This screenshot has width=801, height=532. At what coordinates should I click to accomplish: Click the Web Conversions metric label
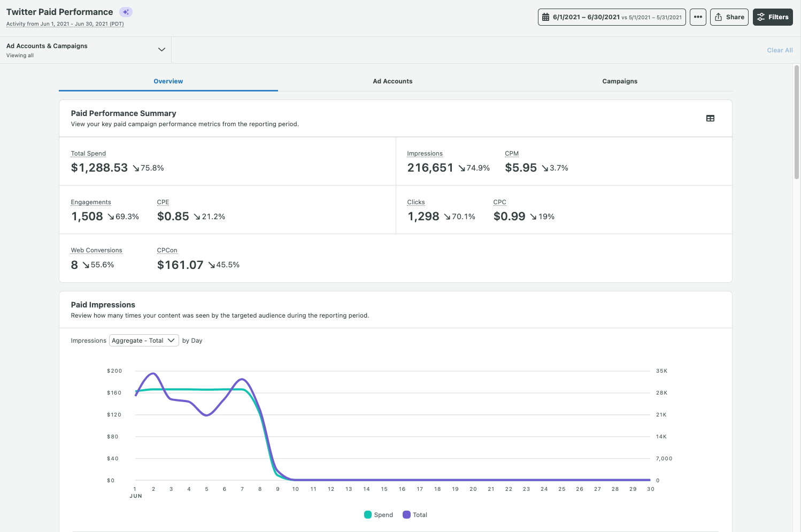coord(96,250)
